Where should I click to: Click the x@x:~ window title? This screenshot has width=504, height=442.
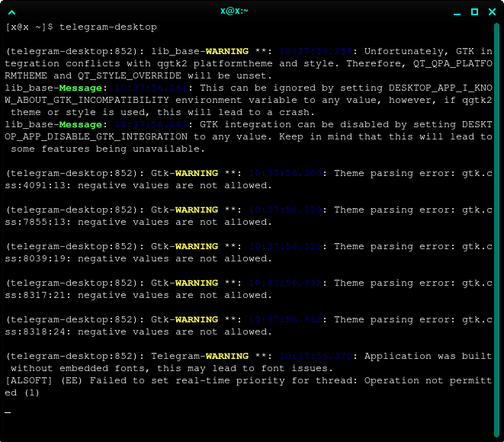point(234,11)
